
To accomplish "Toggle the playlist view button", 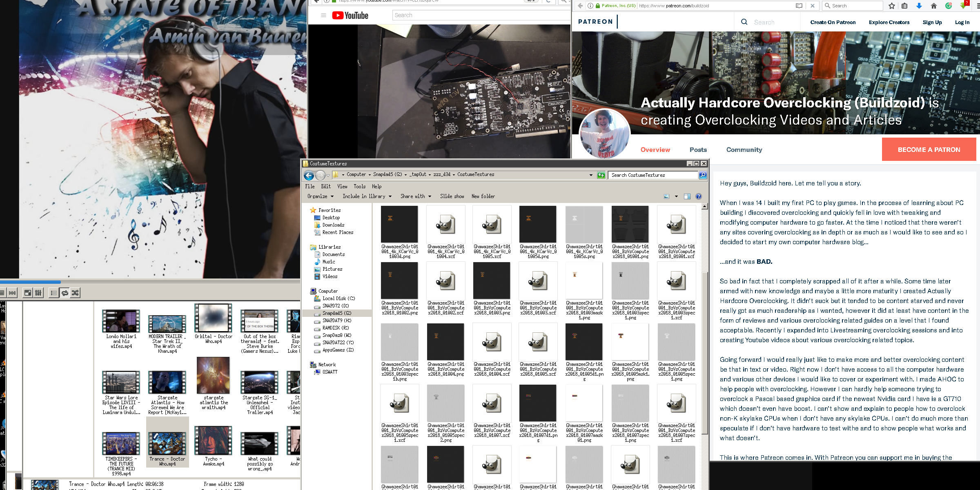I will coord(53,293).
